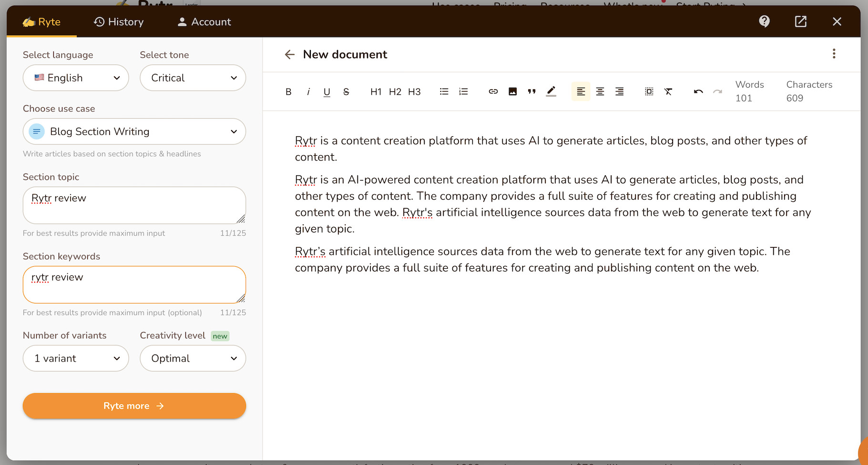Screen dimensions: 868x465
Task: Insert a link in the document
Action: 493,91
